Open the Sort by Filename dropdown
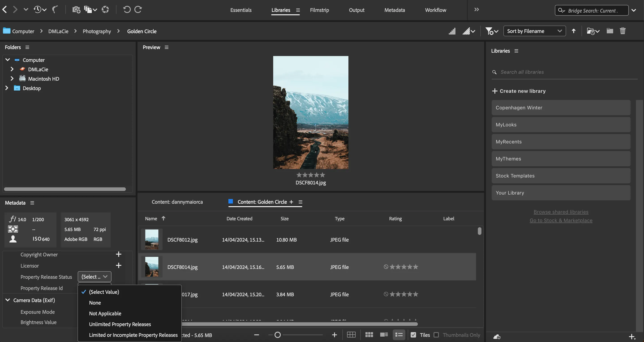Image resolution: width=644 pixels, height=342 pixels. tap(534, 31)
